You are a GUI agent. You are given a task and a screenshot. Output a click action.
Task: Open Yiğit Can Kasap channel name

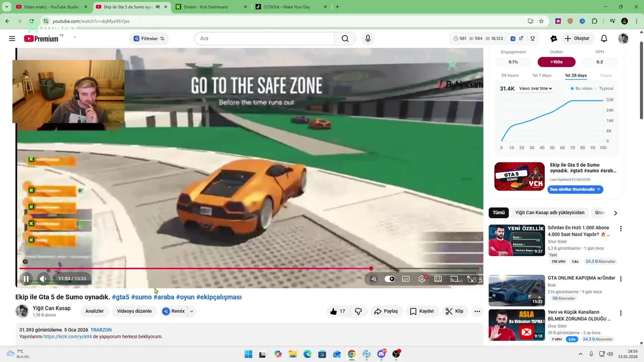[x=51, y=308]
